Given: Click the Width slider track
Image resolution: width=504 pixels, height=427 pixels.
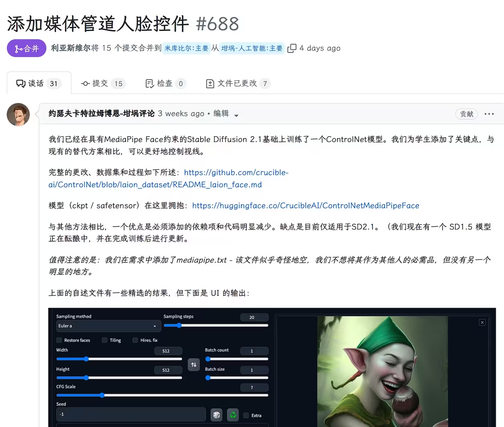Looking at the screenshot, I should (x=119, y=359).
